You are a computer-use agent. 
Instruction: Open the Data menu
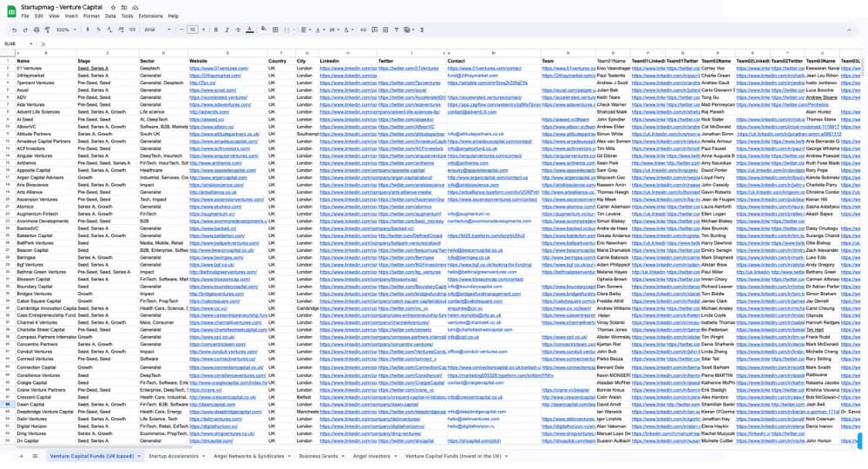pyautogui.click(x=110, y=16)
